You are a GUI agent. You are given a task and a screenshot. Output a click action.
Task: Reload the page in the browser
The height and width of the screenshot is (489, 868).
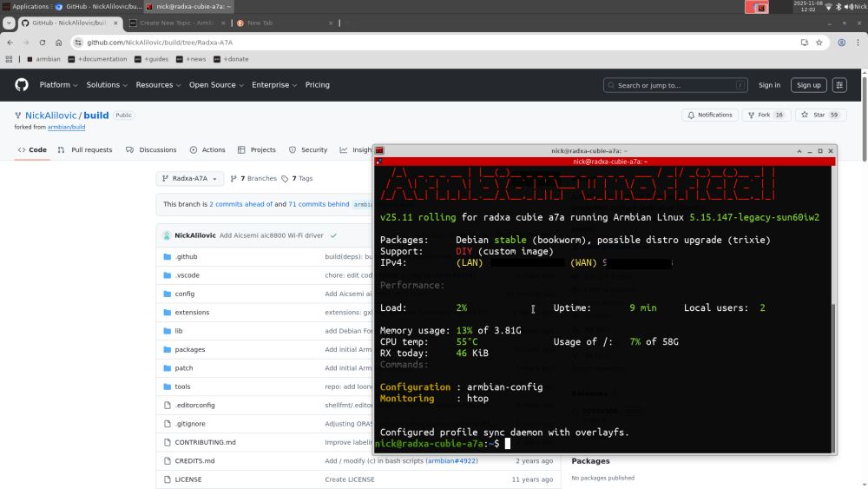(42, 43)
